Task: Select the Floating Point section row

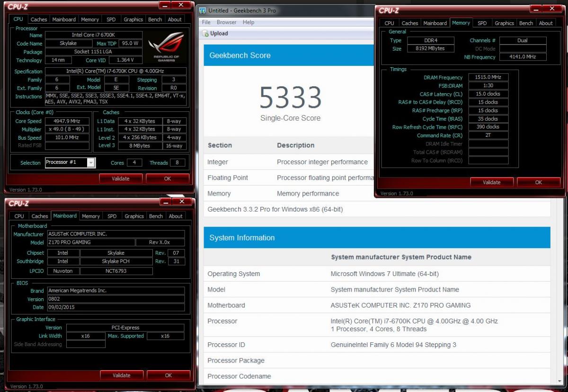Action: [289, 178]
